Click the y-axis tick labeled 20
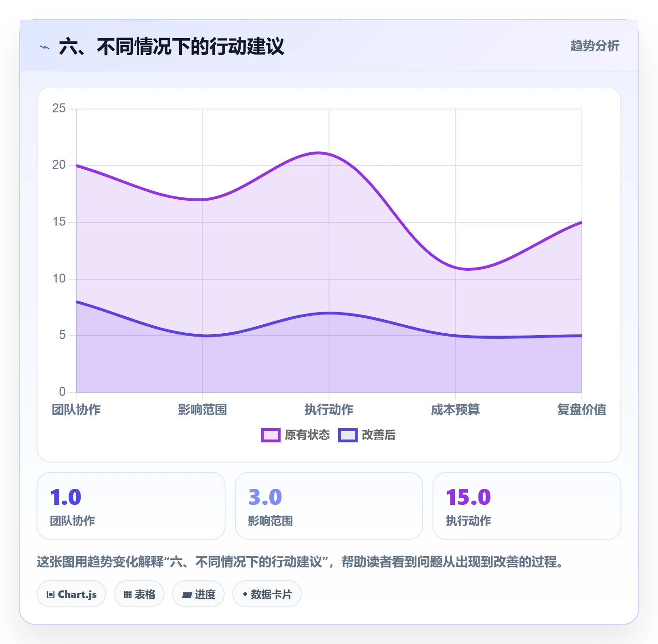 tap(59, 165)
